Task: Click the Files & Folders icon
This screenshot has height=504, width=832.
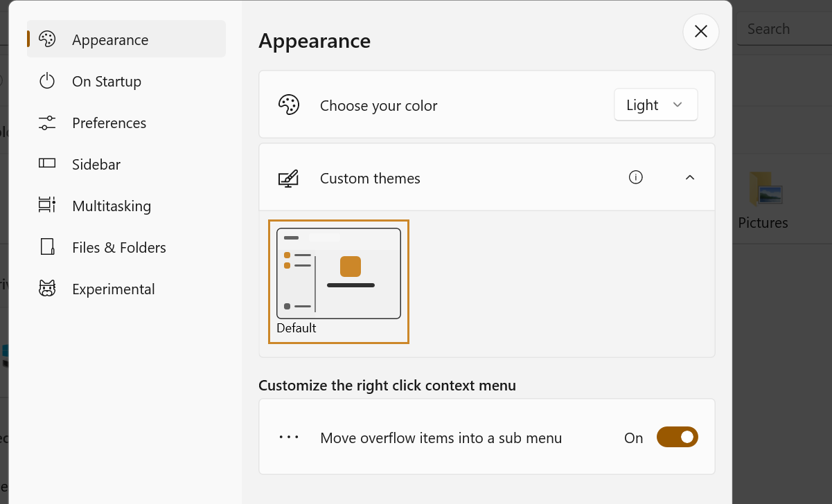Action: pos(47,247)
